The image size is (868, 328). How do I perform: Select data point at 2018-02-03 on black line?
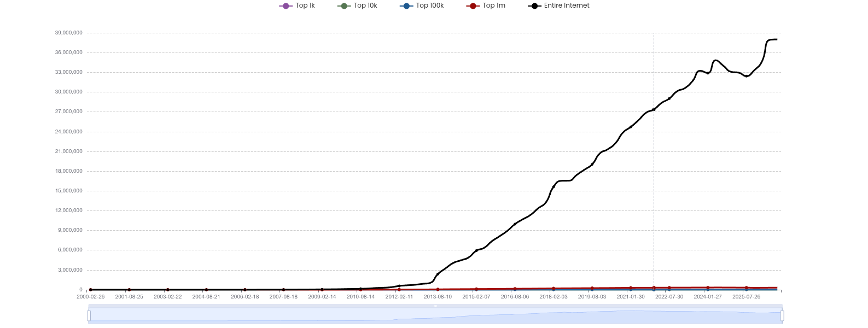click(x=554, y=187)
